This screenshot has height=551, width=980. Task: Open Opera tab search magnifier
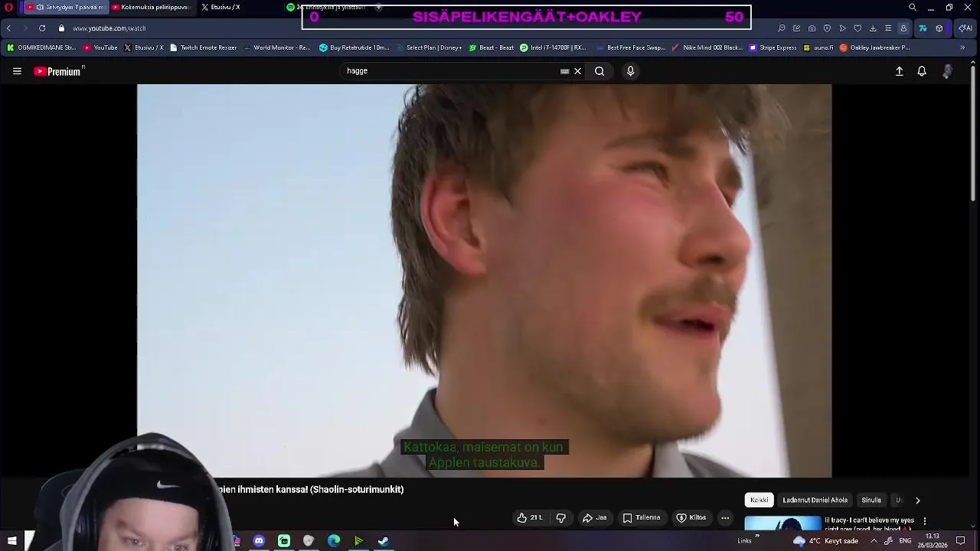pyautogui.click(x=913, y=8)
